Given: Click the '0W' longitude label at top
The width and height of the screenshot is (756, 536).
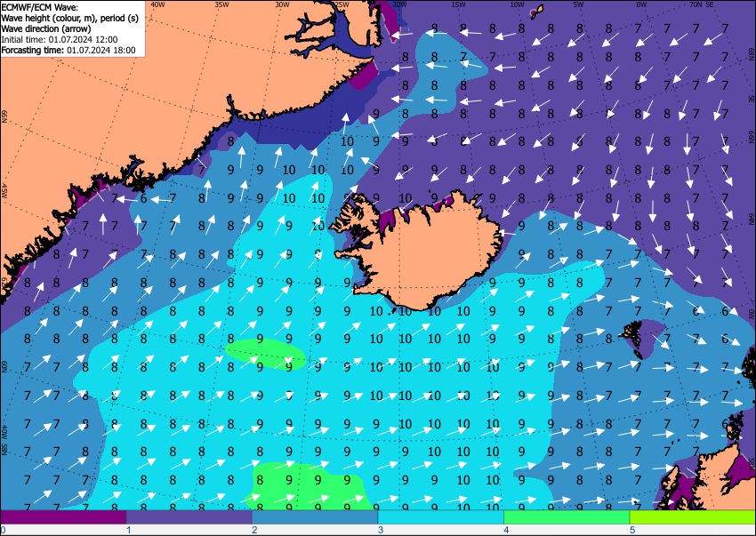Looking at the screenshot, I should click(641, 4).
